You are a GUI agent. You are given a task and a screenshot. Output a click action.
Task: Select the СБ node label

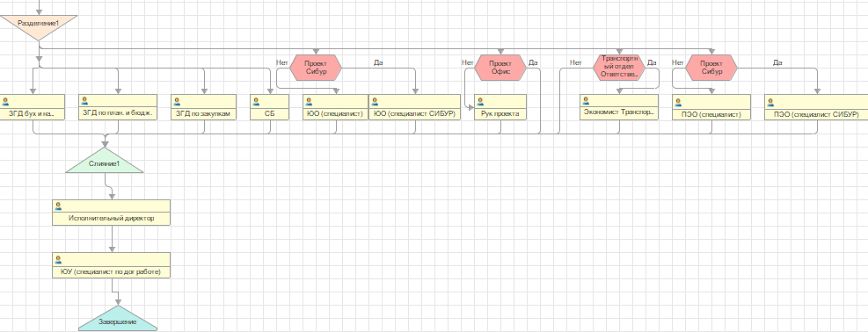point(270,114)
